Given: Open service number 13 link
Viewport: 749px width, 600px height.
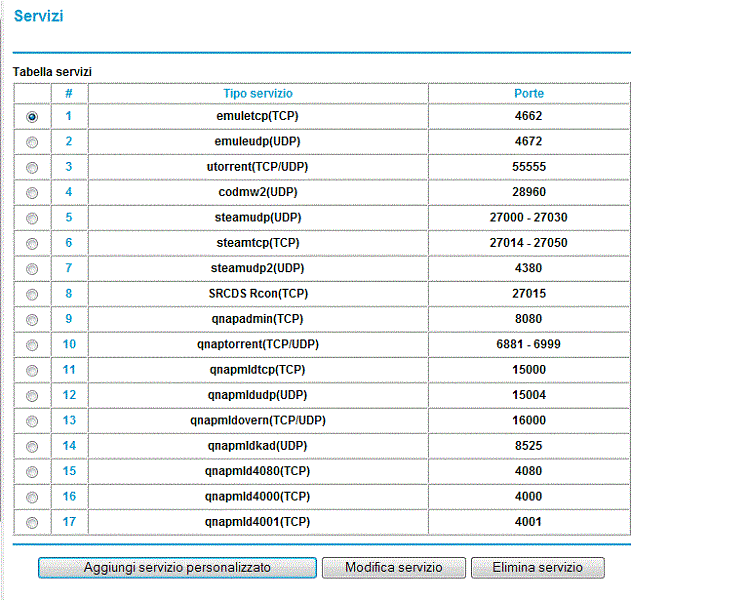Looking at the screenshot, I should [x=69, y=420].
